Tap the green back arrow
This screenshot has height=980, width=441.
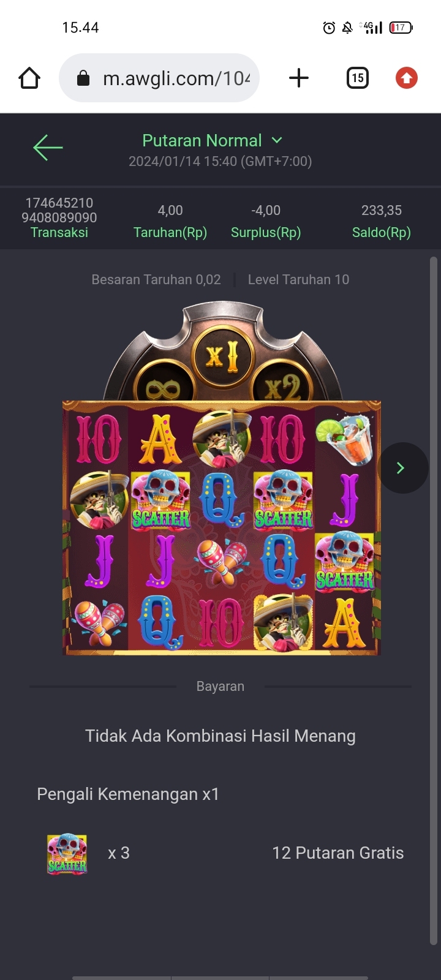[48, 148]
